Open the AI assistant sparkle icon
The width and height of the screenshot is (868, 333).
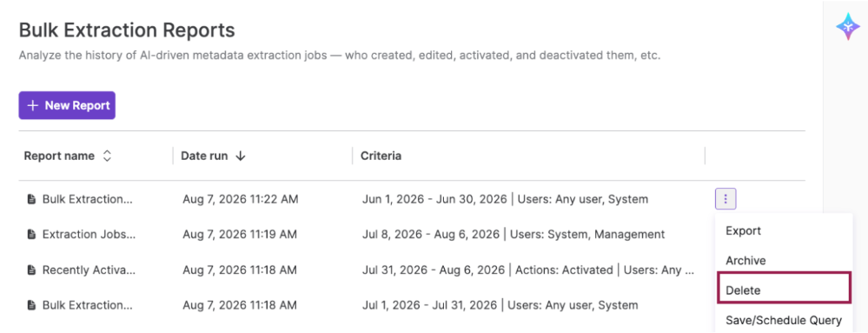point(847,27)
